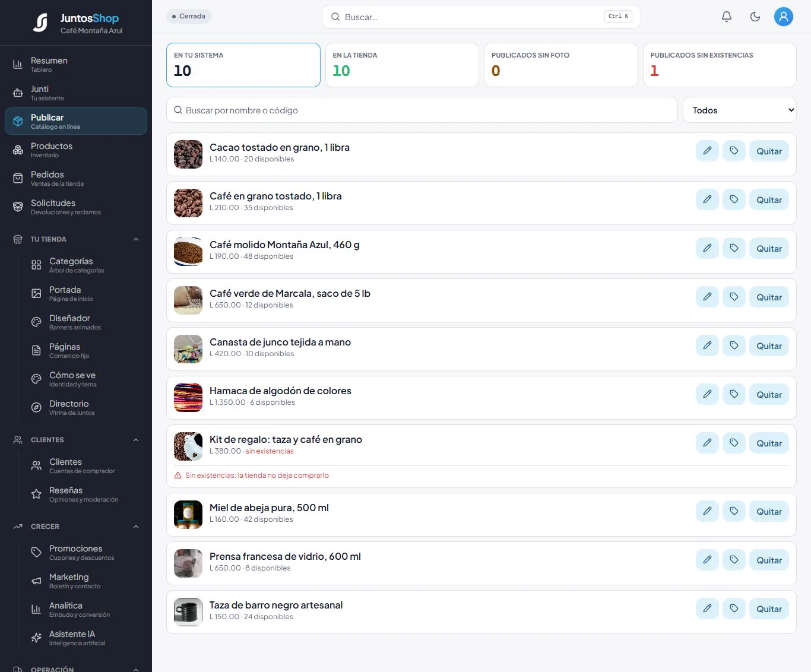Collapse the CRECER sidebar section
Image resolution: width=811 pixels, height=672 pixels.
76,527
